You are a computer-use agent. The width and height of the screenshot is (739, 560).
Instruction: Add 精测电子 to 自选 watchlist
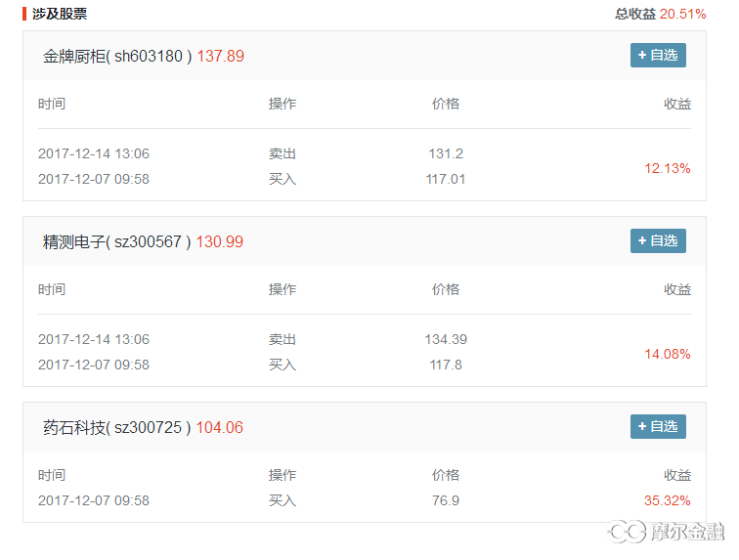click(x=658, y=240)
